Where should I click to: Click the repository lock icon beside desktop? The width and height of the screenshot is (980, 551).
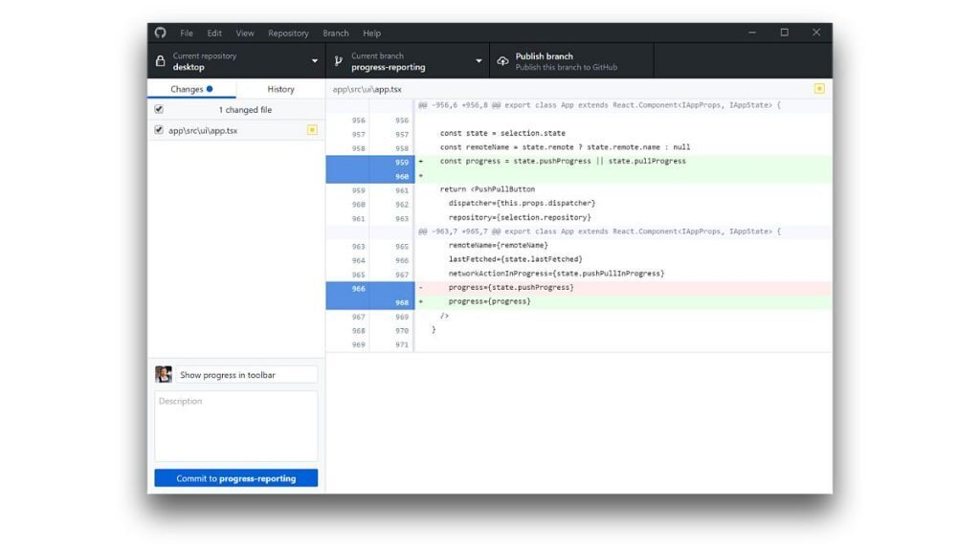click(159, 59)
